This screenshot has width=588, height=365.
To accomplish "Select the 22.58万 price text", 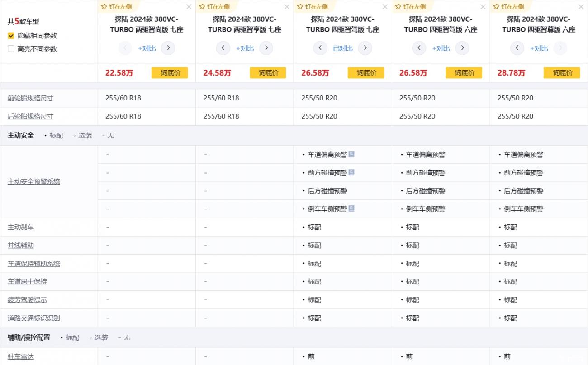I will click(119, 73).
